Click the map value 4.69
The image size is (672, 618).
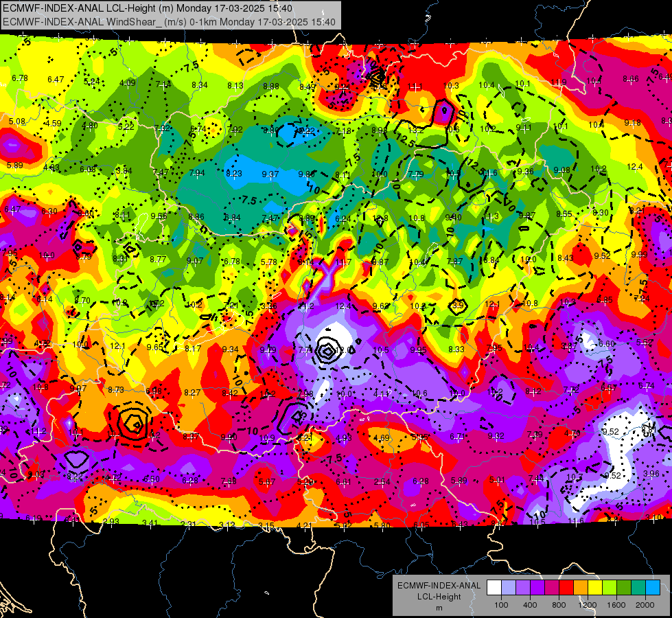click(382, 438)
